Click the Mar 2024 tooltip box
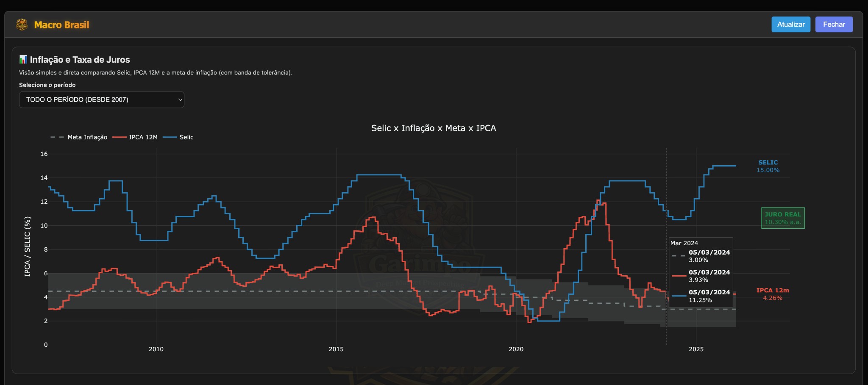This screenshot has width=868, height=385. (x=700, y=272)
